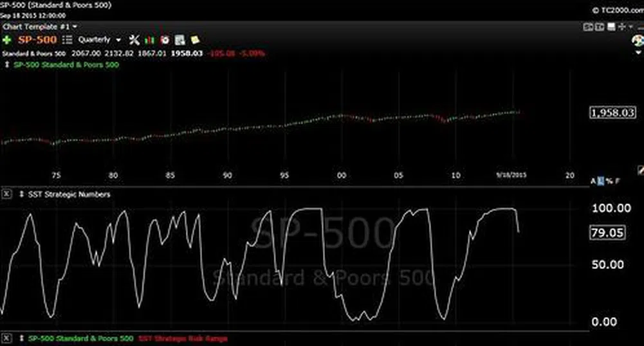Expand the small arrow below the globe icon
Screen dimensions: 644x346
pos(638,53)
